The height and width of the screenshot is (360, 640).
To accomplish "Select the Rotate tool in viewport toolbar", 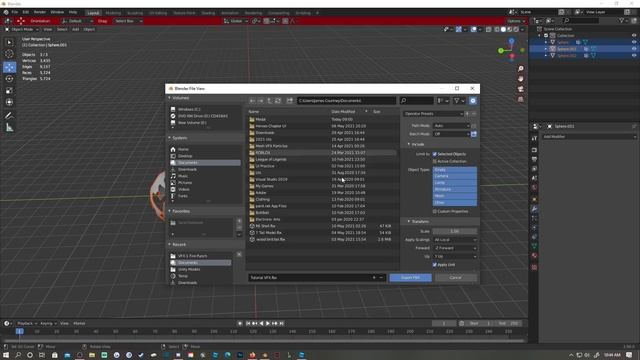I will tap(9, 78).
